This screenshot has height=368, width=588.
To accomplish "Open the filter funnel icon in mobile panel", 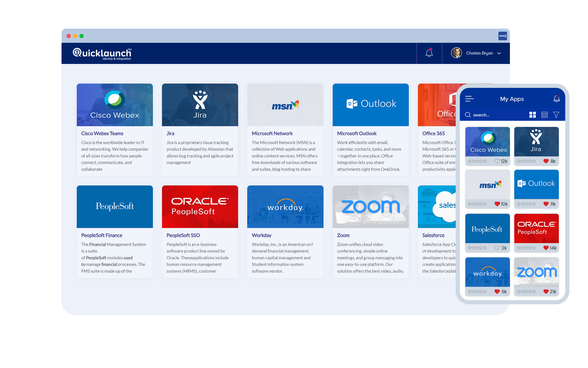I will tap(556, 115).
